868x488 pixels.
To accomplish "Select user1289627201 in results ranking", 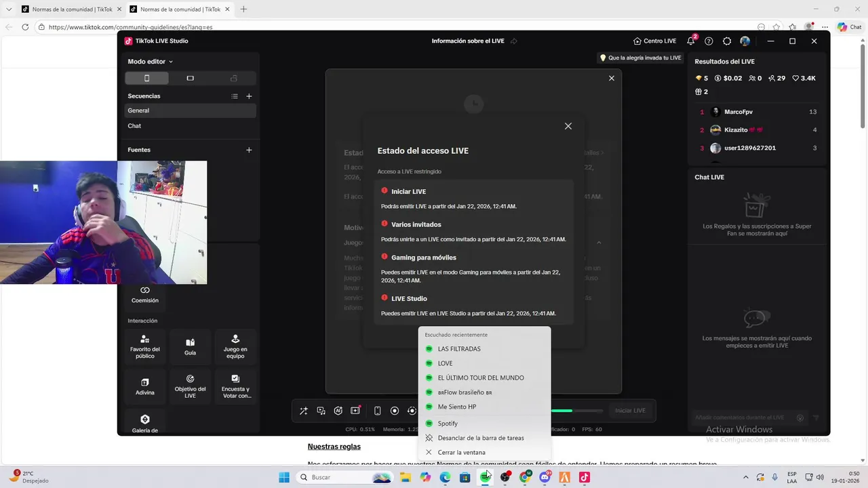I will (757, 148).
